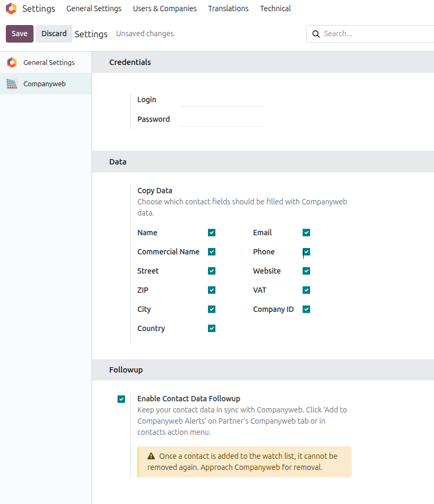Open the Users & Companies menu

click(165, 9)
